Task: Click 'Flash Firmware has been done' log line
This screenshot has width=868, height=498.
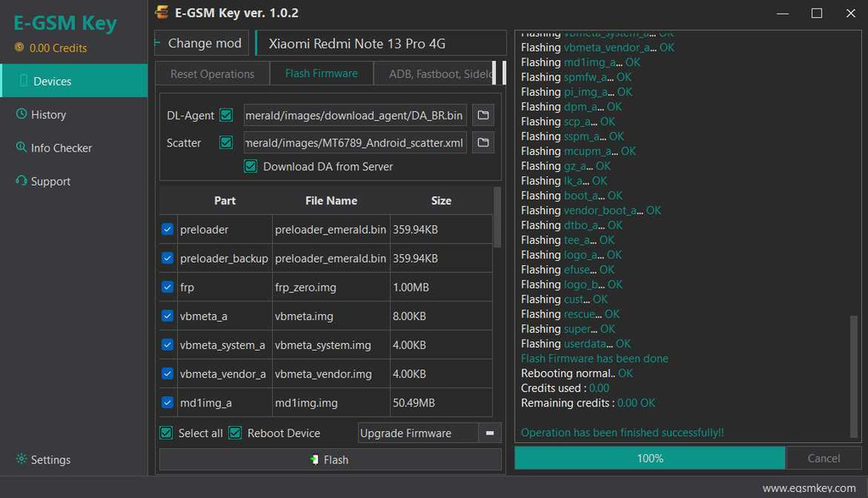Action: [x=594, y=358]
